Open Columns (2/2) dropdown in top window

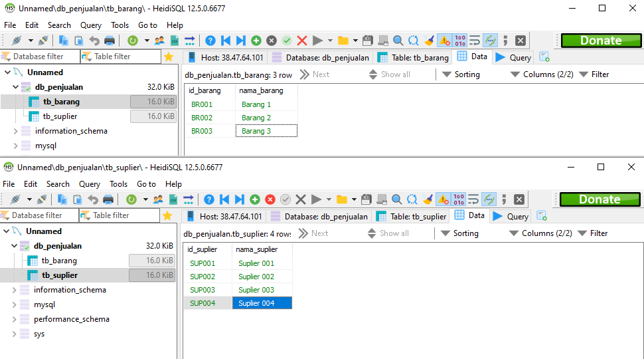[x=542, y=74]
